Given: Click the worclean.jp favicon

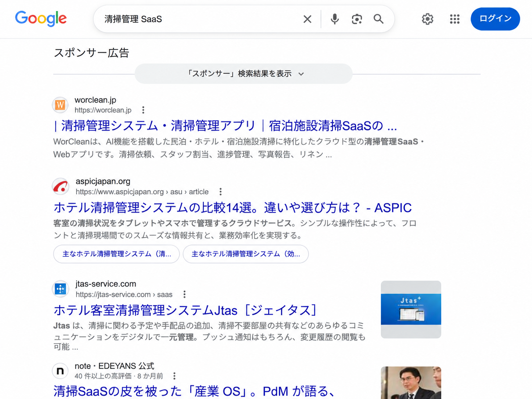Looking at the screenshot, I should [60, 105].
